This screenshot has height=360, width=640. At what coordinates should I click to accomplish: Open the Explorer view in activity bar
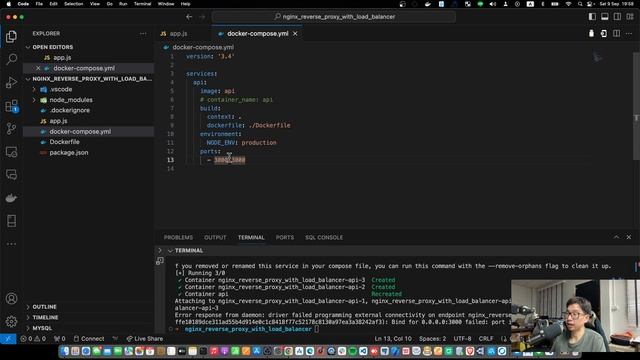click(x=11, y=37)
